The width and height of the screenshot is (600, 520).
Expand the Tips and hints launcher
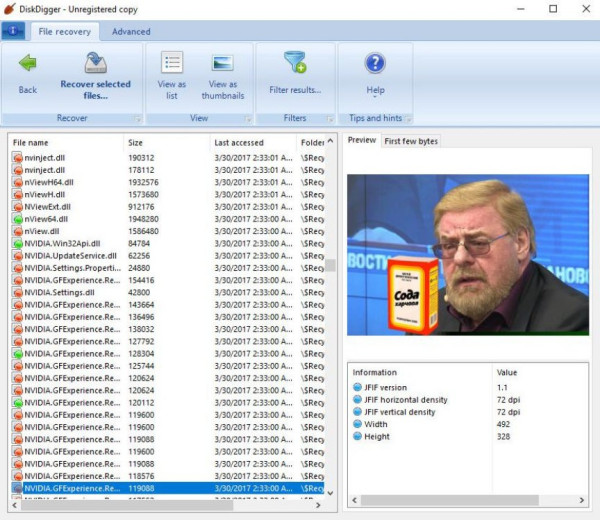406,118
